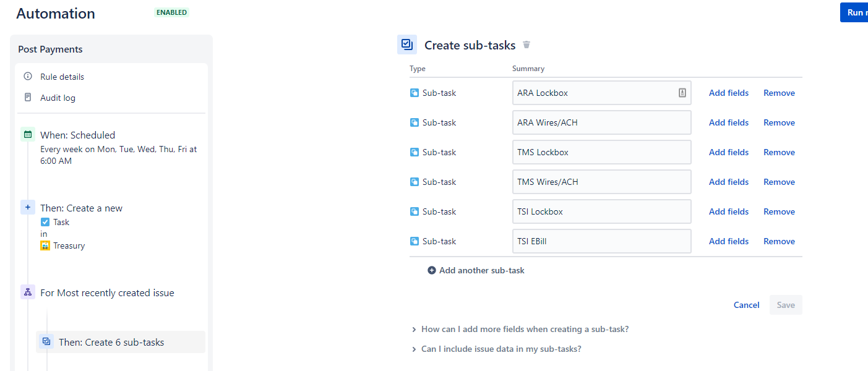The image size is (868, 371).
Task: Click the ENABLED status badge
Action: tap(171, 12)
